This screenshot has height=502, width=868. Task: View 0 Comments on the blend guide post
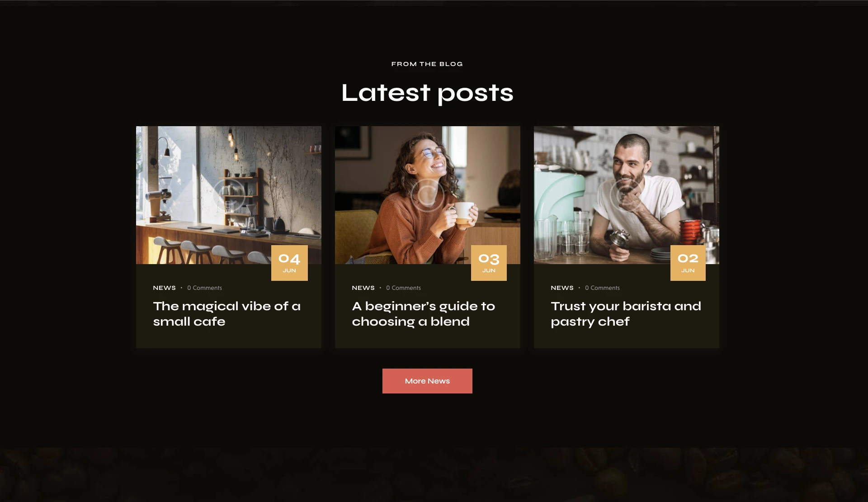point(403,288)
